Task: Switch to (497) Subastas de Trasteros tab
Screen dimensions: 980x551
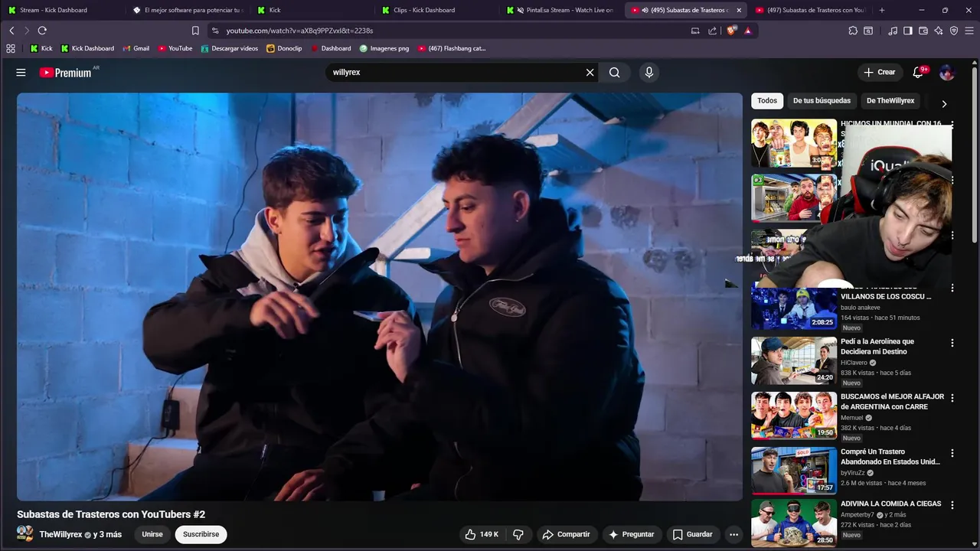Action: coord(812,10)
